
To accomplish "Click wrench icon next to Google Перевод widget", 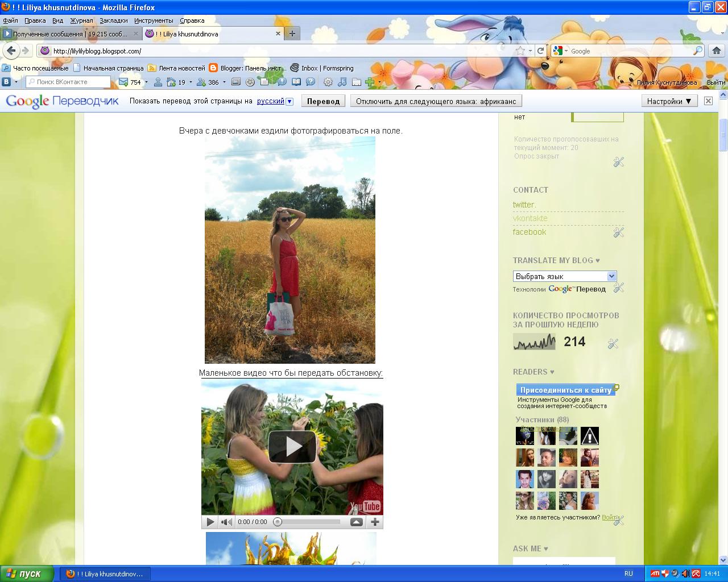I will [619, 288].
